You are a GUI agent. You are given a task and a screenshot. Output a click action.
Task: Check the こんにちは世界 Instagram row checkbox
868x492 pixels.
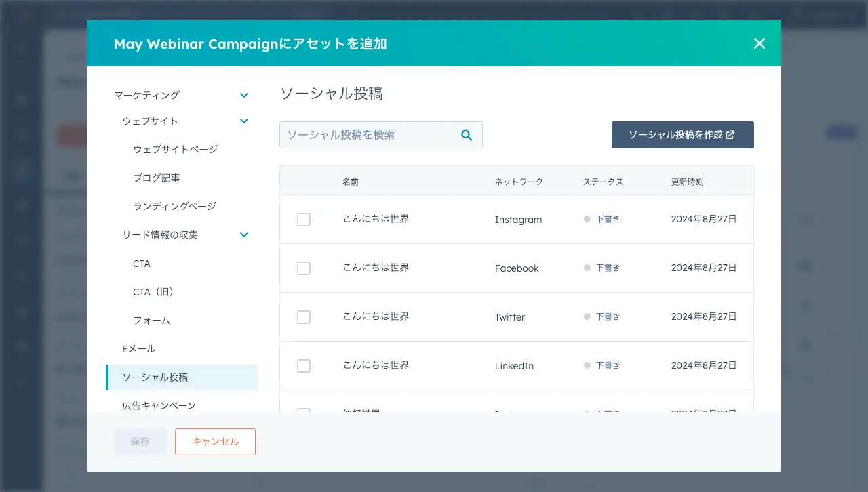pyautogui.click(x=304, y=220)
